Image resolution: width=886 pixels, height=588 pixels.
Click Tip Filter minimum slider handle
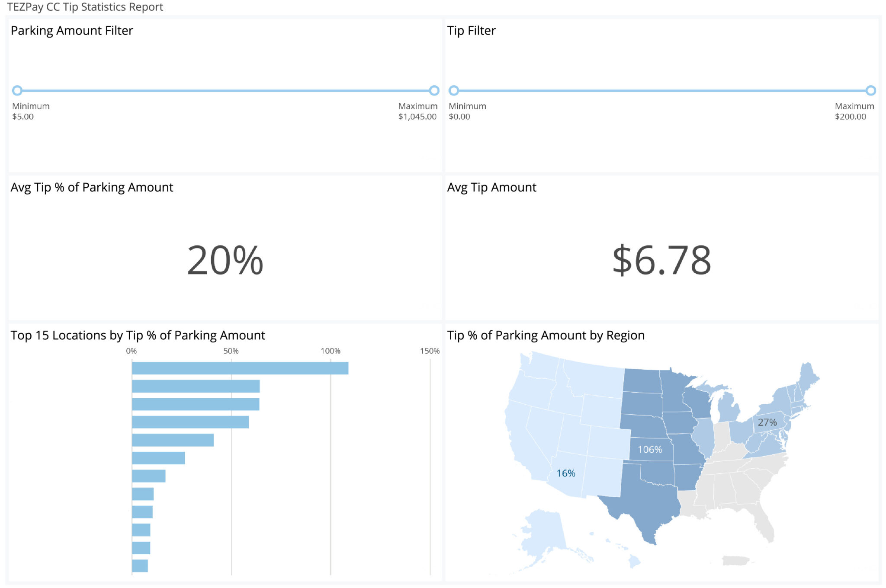[x=453, y=90]
